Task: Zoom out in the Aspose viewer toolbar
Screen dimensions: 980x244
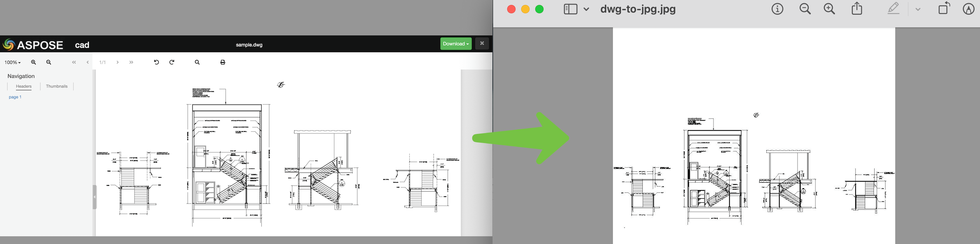Action: pos(49,62)
